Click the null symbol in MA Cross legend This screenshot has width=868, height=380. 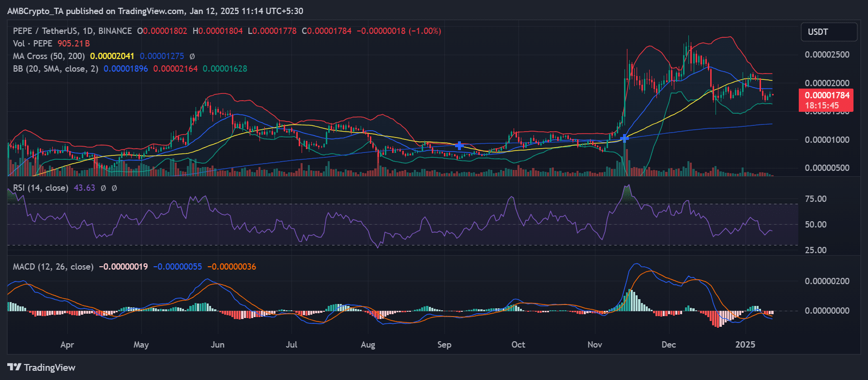[192, 56]
